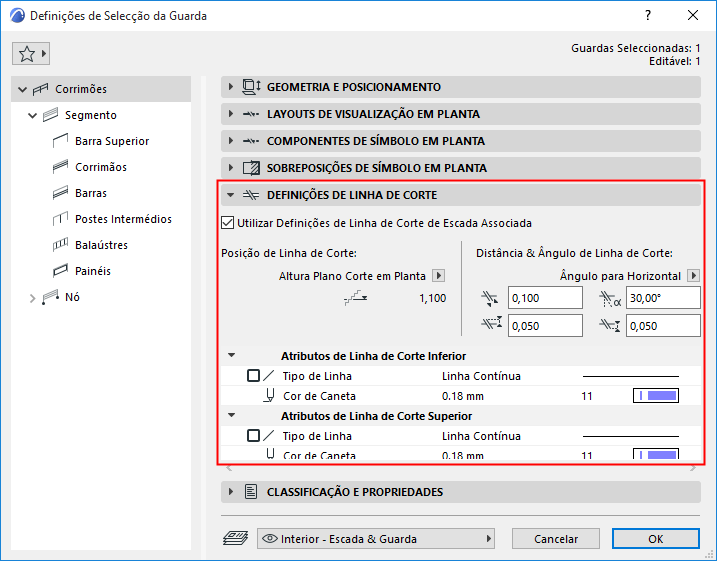717x561 pixels.
Task: Collapse the Corrimões tree node
Action: tap(22, 89)
